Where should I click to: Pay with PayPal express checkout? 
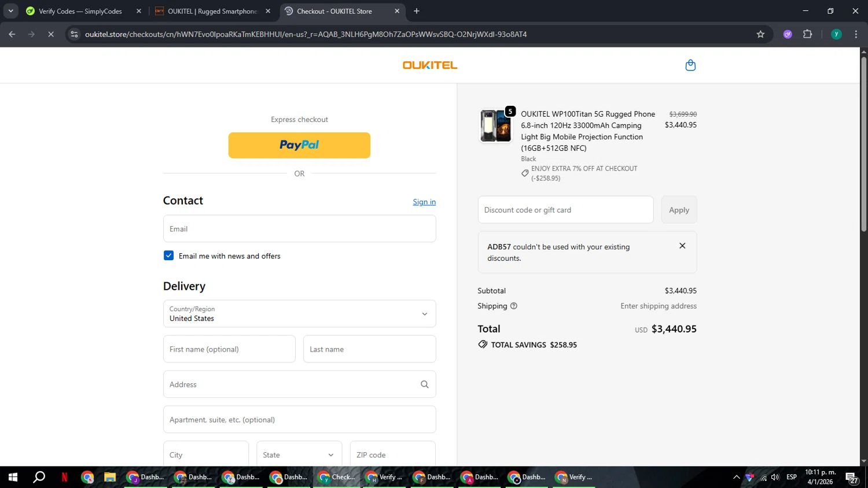click(x=299, y=145)
